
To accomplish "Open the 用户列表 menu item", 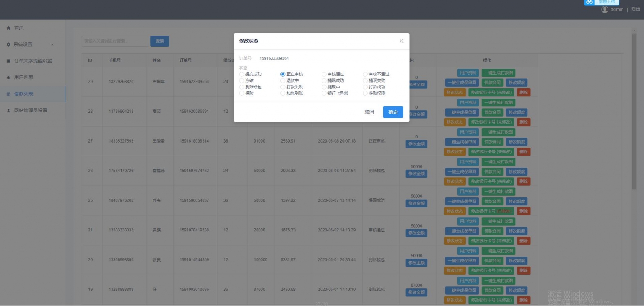I will [23, 78].
